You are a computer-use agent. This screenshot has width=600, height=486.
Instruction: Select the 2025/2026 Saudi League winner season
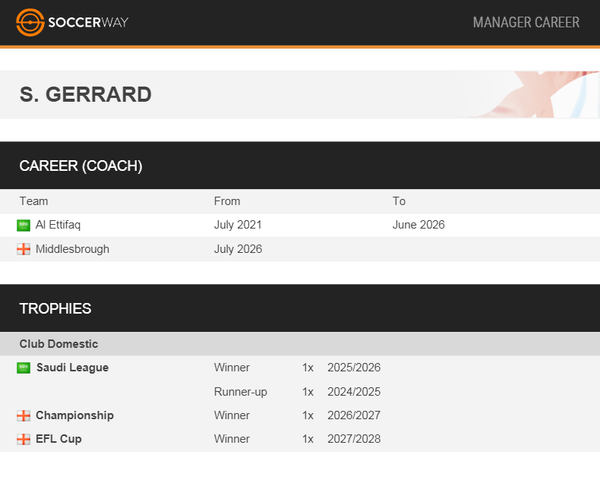[354, 367]
